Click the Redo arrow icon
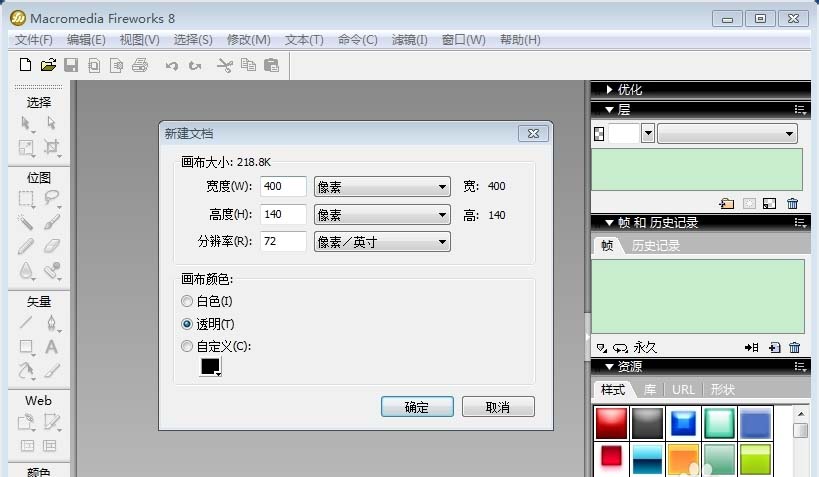819x477 pixels. 195,65
